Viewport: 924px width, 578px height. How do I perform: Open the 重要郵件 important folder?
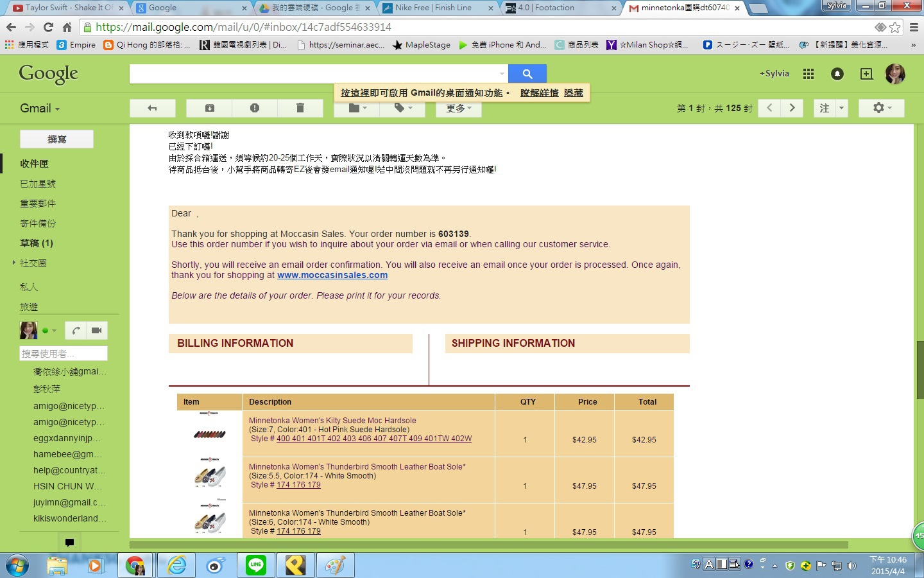(38, 204)
